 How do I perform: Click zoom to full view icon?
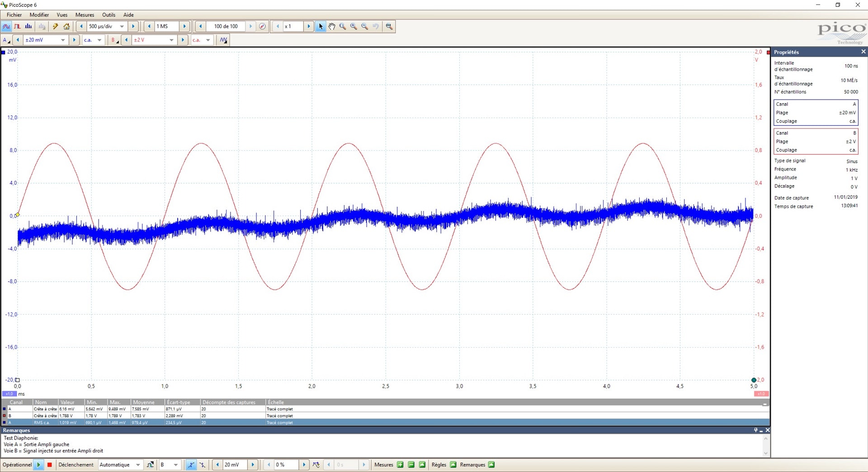pyautogui.click(x=389, y=26)
